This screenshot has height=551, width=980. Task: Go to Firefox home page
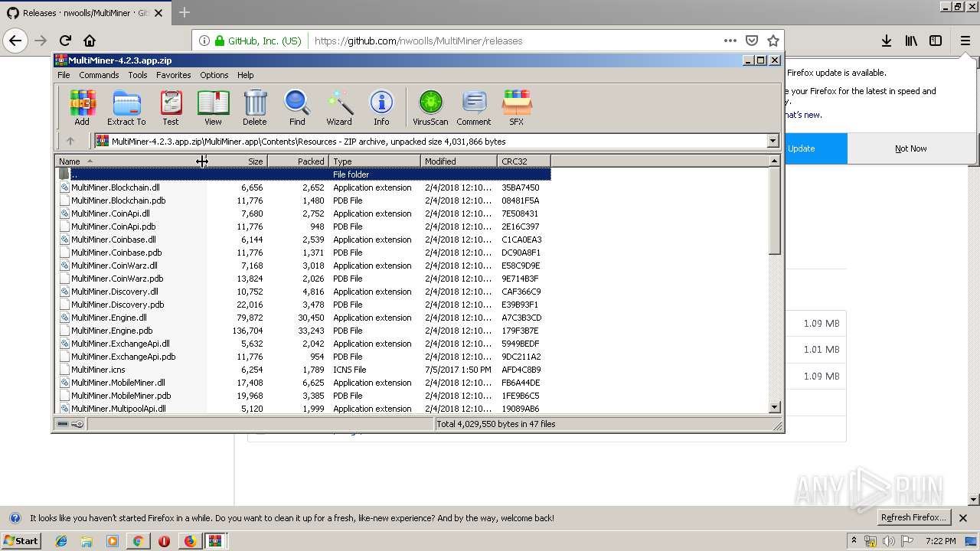tap(90, 41)
